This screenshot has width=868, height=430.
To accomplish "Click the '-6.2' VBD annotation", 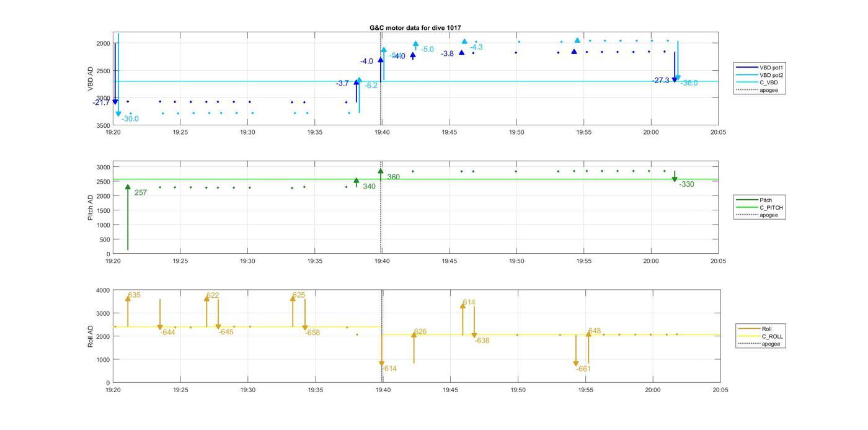I will point(371,86).
